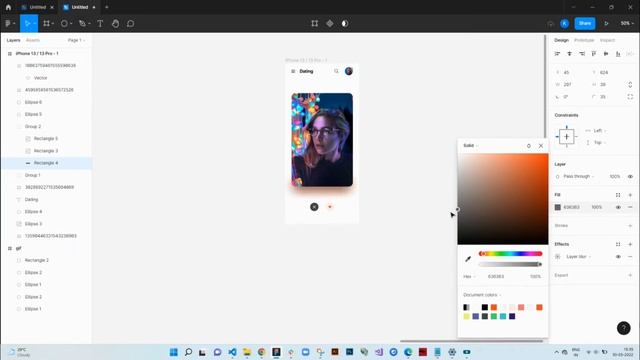The image size is (640, 360).
Task: Open the Layer blur effect type dropdown
Action: (578, 257)
